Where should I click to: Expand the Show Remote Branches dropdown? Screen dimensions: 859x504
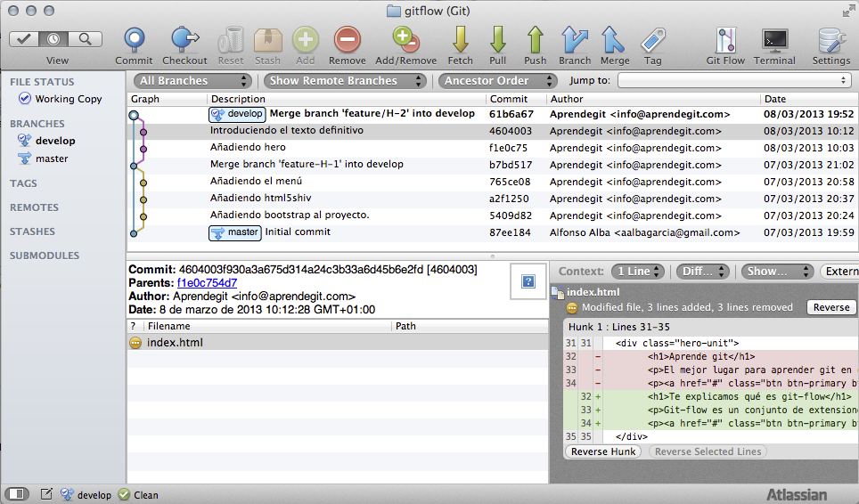tap(345, 81)
